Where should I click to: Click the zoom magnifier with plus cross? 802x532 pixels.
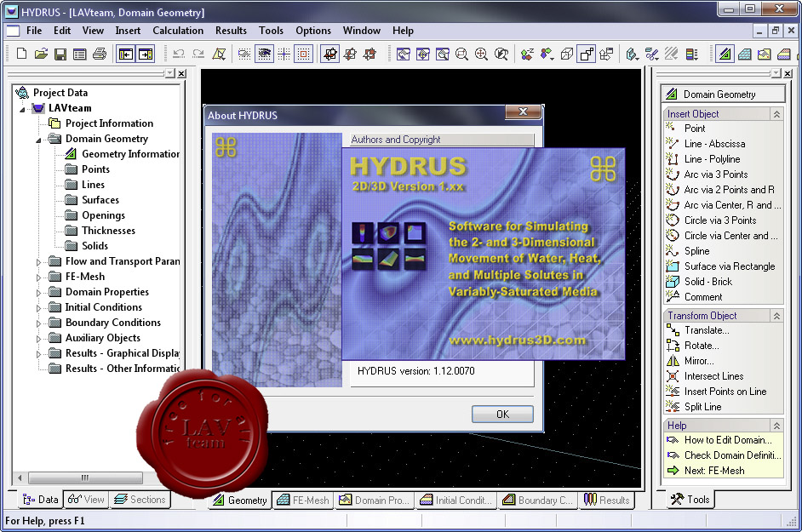pos(481,54)
